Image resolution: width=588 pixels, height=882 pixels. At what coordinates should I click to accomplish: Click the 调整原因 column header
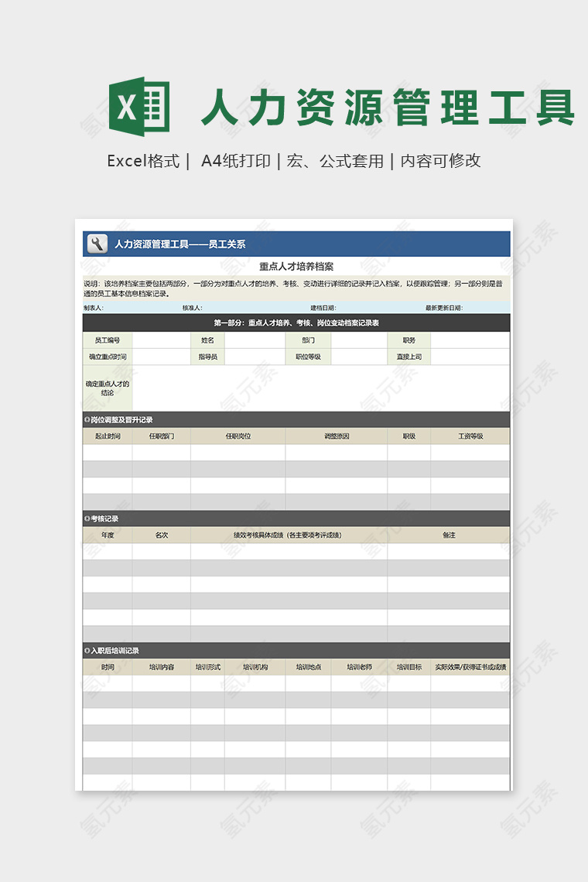click(x=337, y=436)
